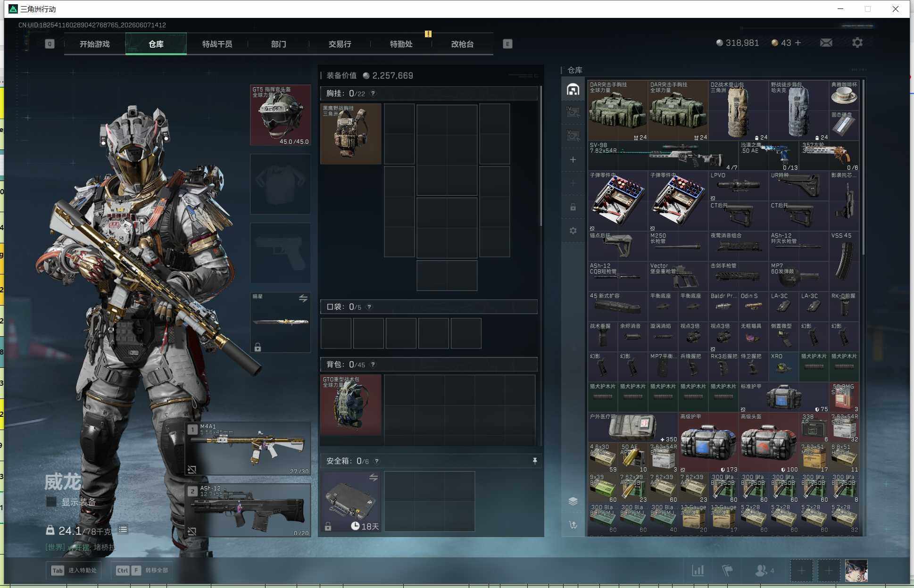The height and width of the screenshot is (588, 914).
Task: Select the 野战徒步背包 in warehouse
Action: tap(799, 110)
